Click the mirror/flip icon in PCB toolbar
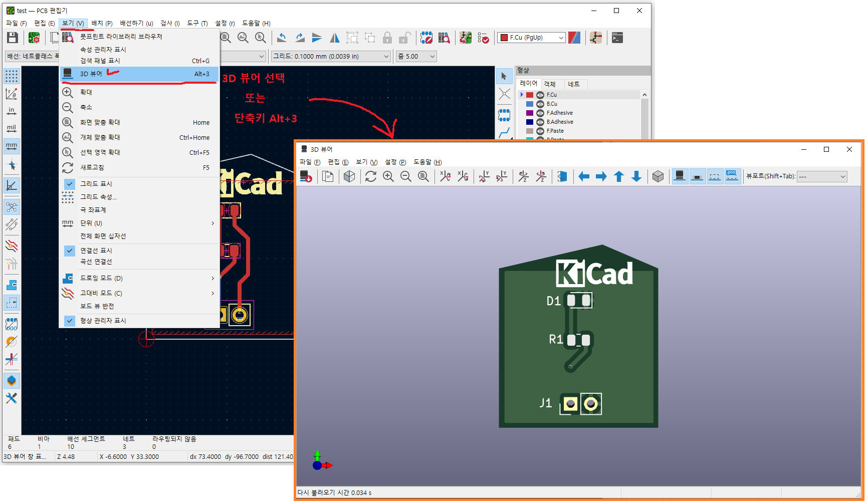Viewport: 867px width, 504px height. click(335, 38)
